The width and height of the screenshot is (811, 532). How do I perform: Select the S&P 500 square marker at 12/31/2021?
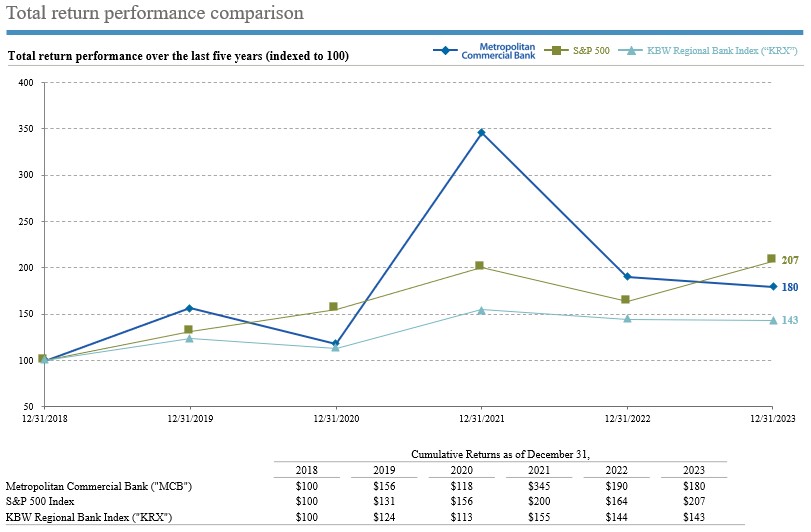pos(479,265)
